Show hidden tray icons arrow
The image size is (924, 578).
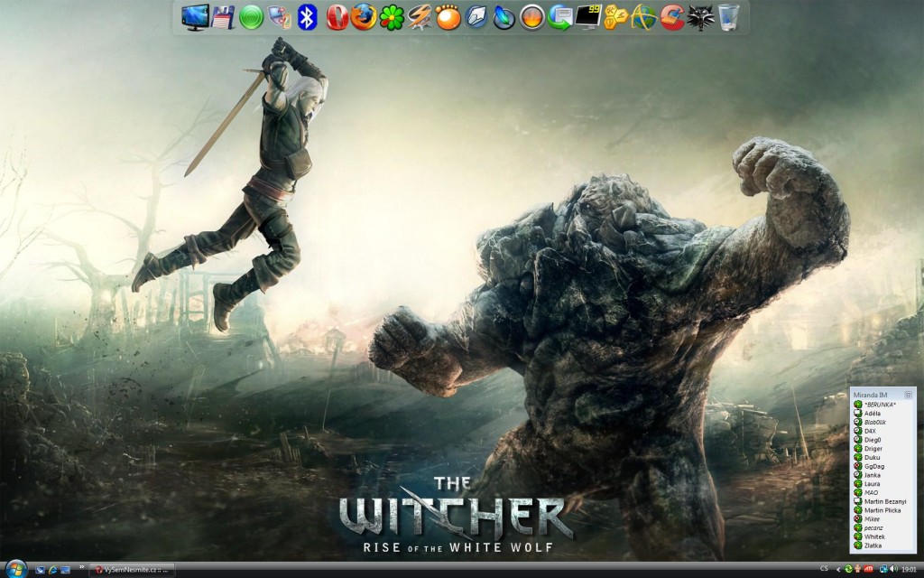(x=838, y=570)
